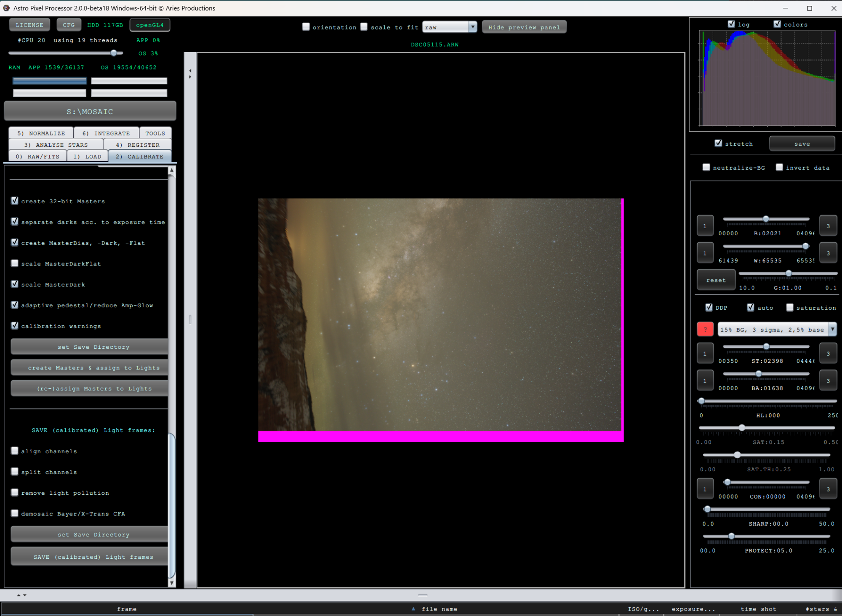Click the CPU threads slider
The width and height of the screenshot is (842, 616).
[114, 53]
